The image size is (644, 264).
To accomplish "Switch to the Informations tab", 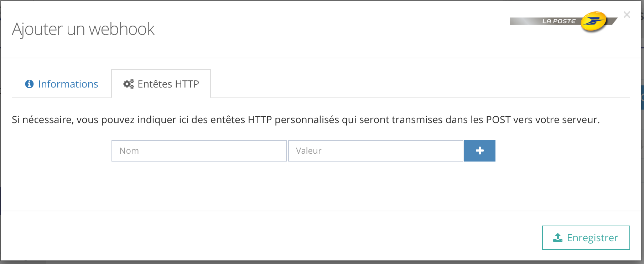I will tap(62, 84).
